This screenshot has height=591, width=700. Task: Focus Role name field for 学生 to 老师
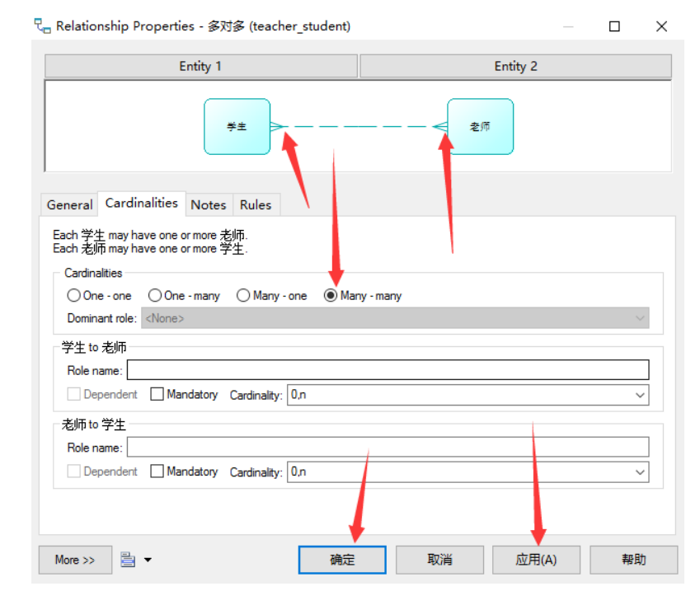tap(388, 370)
